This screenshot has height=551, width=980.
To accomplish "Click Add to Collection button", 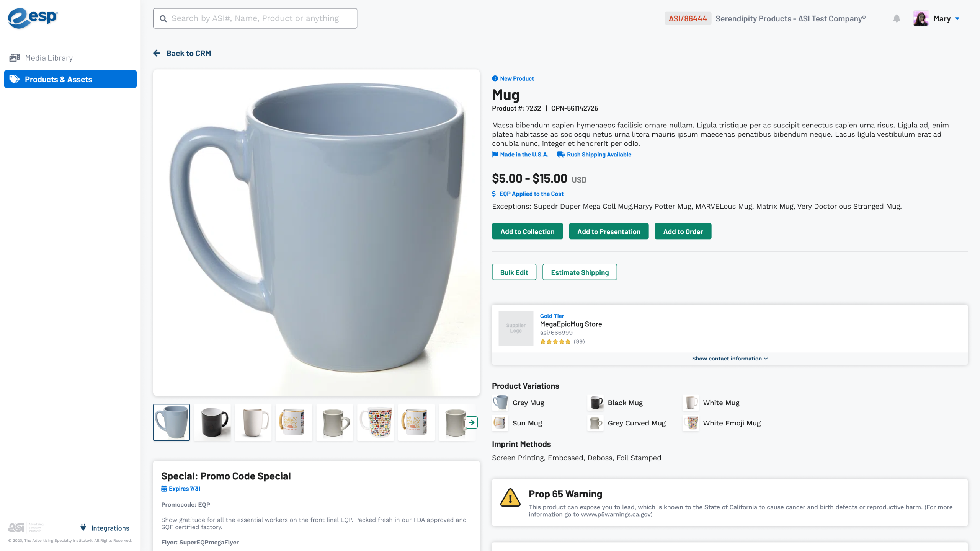I will click(527, 231).
